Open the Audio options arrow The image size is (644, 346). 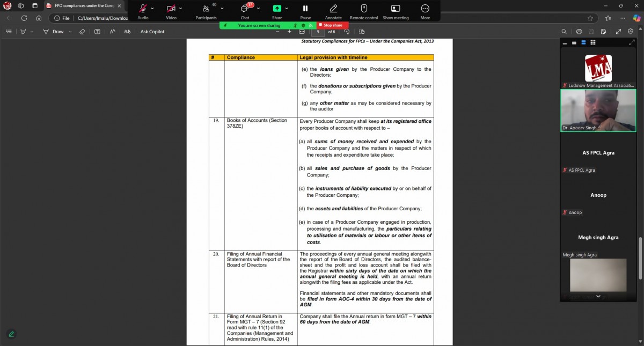click(152, 9)
